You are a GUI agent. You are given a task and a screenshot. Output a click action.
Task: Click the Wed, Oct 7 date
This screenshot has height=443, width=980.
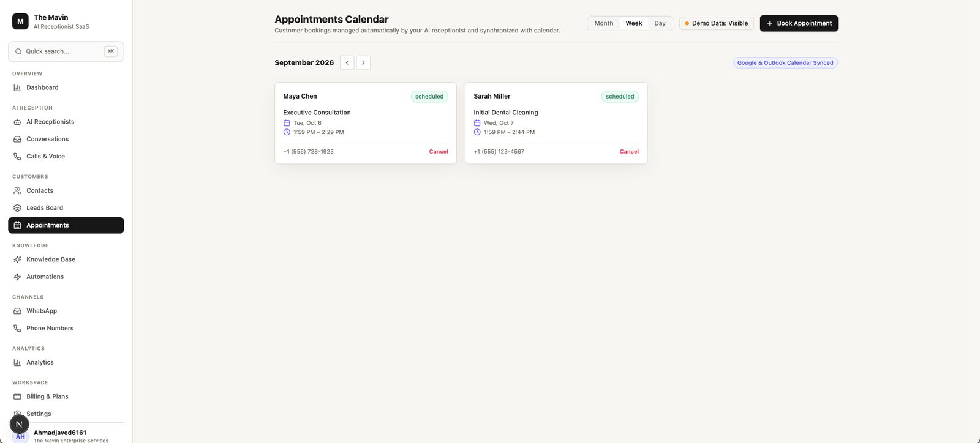coord(499,123)
